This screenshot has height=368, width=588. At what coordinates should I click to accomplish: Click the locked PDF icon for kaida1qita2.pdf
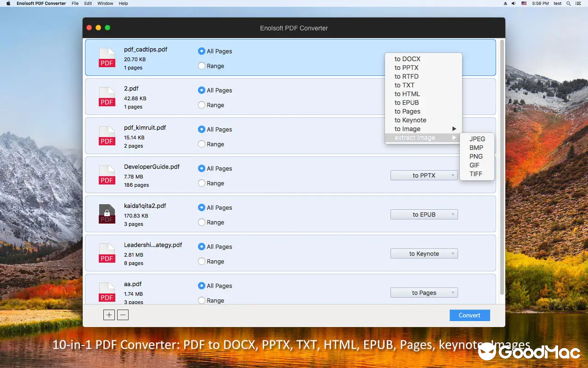tap(107, 213)
